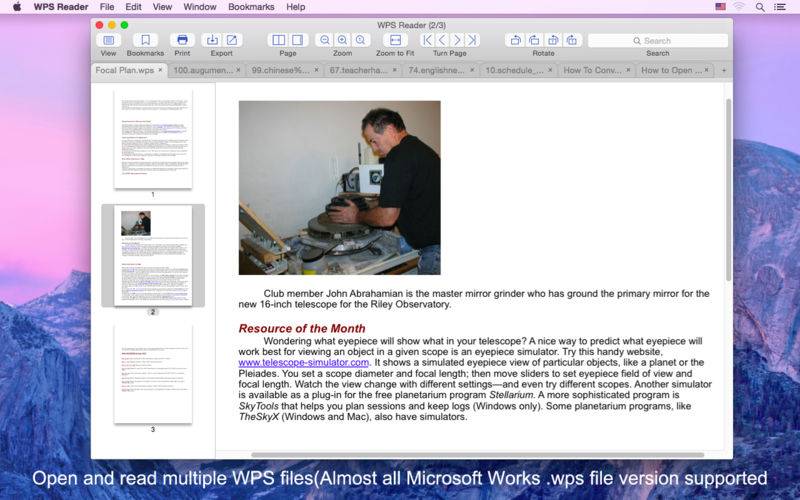Open the Apple menu
This screenshot has width=800, height=500.
(x=17, y=7)
